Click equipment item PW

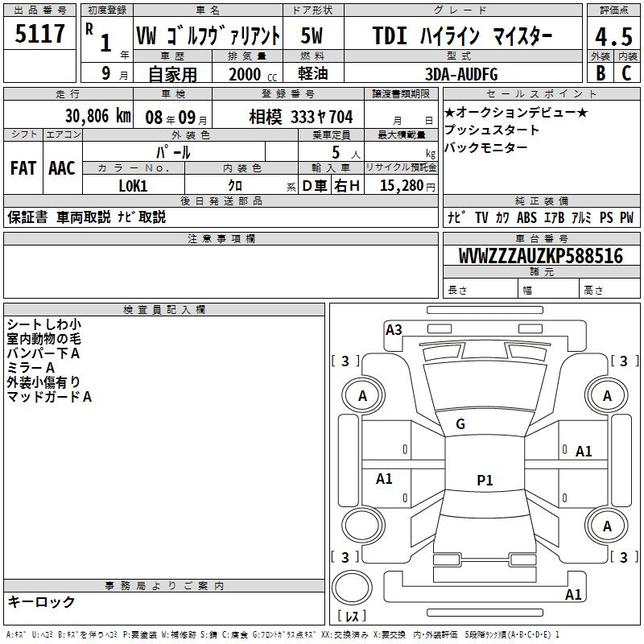click(626, 217)
